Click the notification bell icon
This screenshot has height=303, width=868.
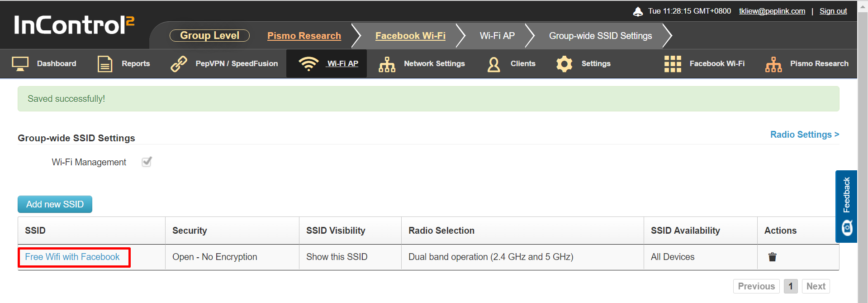638,11
